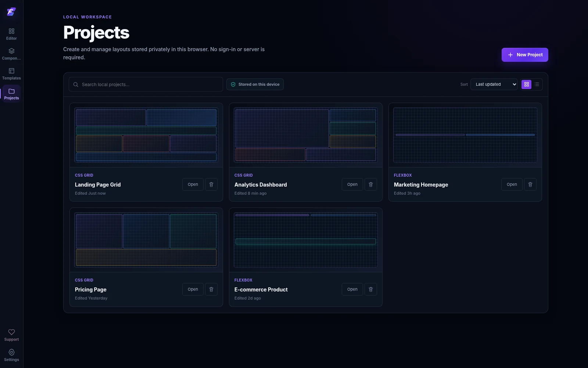Viewport: 588px width, 368px height.
Task: Click Landing Page Grid layout thumbnail
Action: click(146, 135)
